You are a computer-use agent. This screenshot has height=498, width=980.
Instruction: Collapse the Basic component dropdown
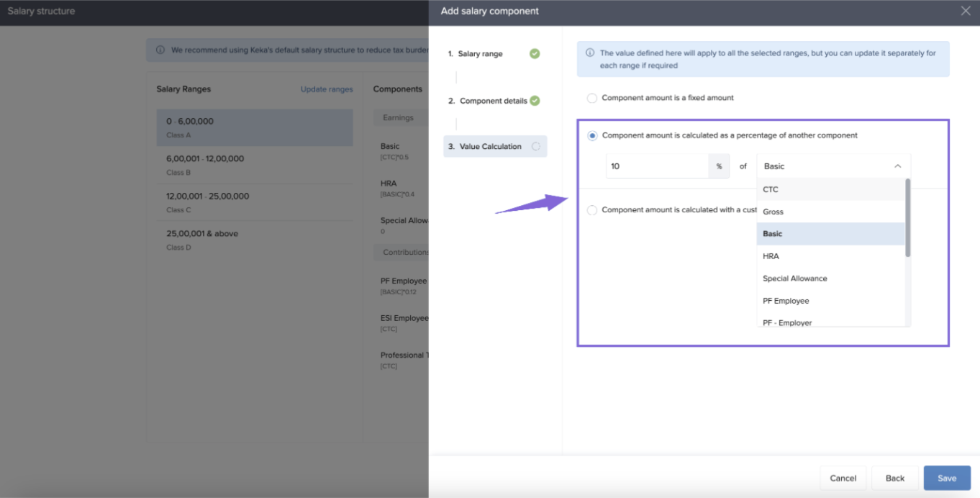[x=897, y=166]
